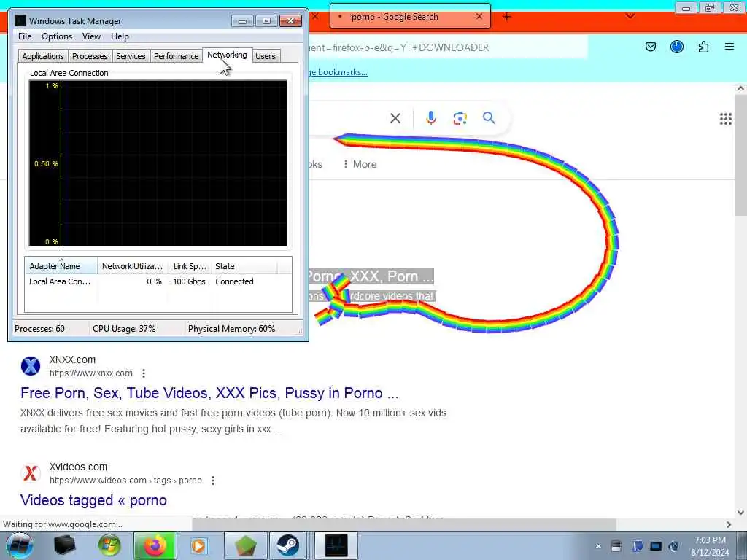This screenshot has width=747, height=560.
Task: Switch to Task Manager taskbar button
Action: coord(336,545)
